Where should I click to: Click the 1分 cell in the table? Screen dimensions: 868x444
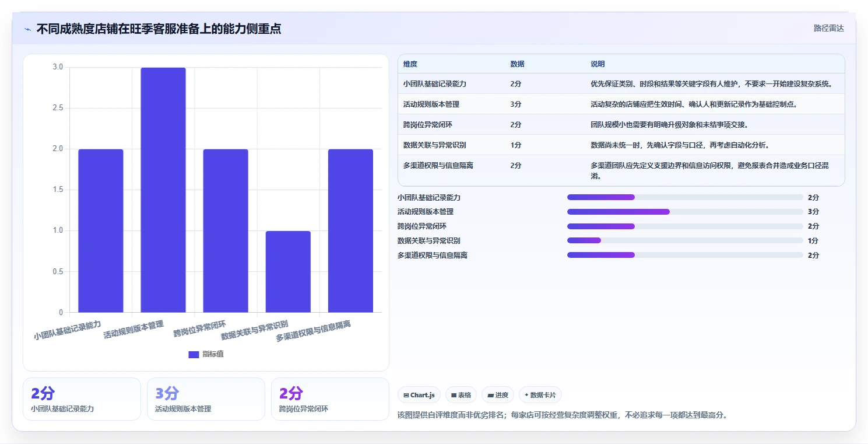point(516,145)
